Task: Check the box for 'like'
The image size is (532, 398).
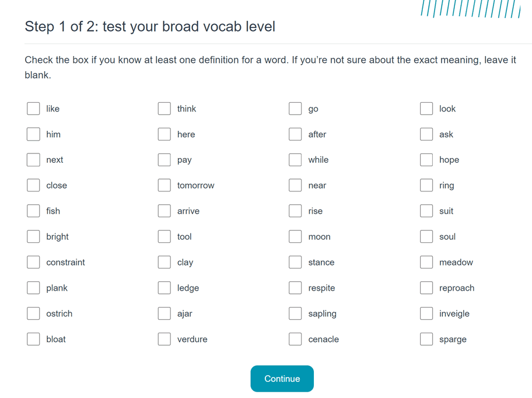Action: click(x=33, y=109)
